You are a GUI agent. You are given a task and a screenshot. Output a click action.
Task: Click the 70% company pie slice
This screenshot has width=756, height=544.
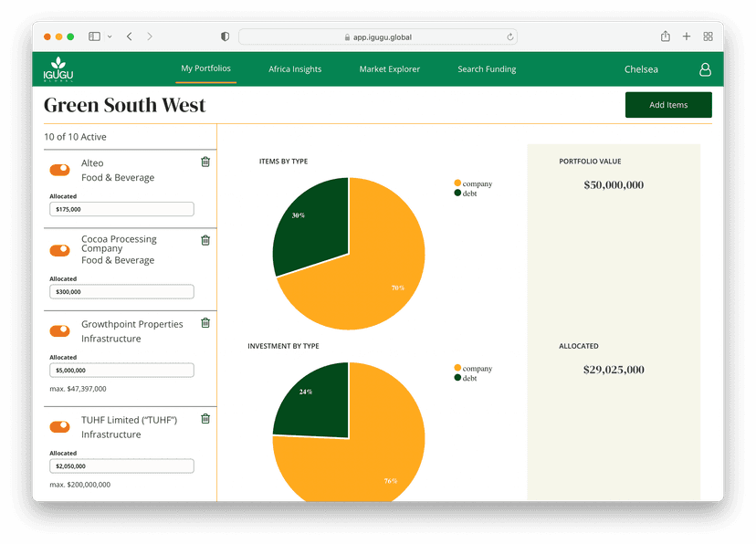[x=376, y=270]
